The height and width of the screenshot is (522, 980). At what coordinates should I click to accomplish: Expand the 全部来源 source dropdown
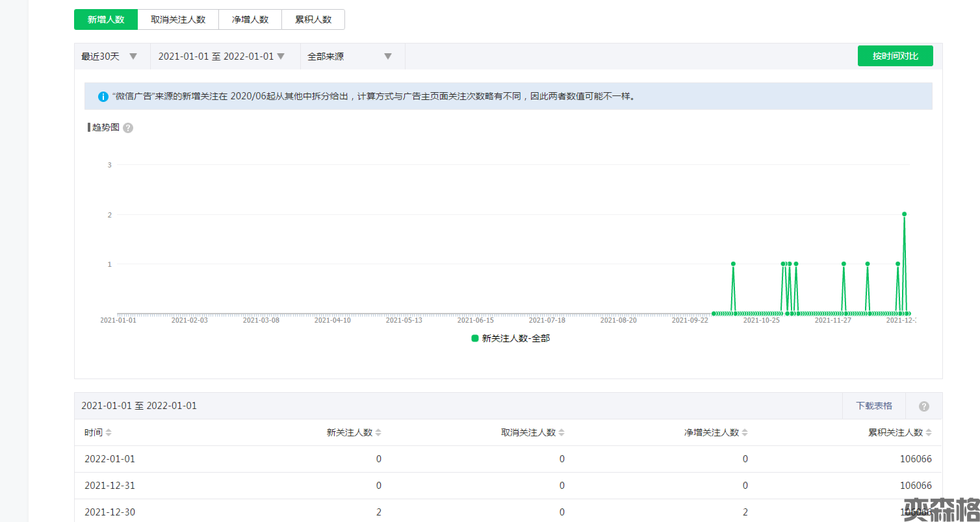[350, 56]
